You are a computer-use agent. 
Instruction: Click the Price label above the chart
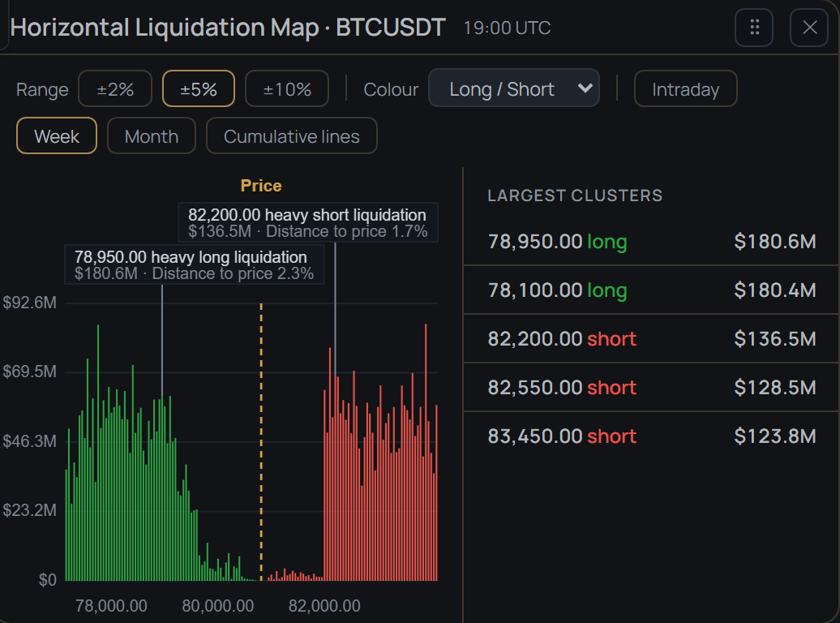261,186
